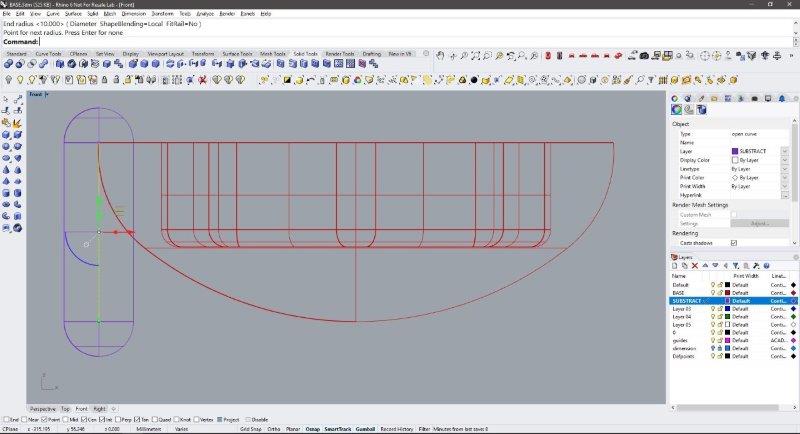Click the Layer 04 color swatch

(728, 317)
